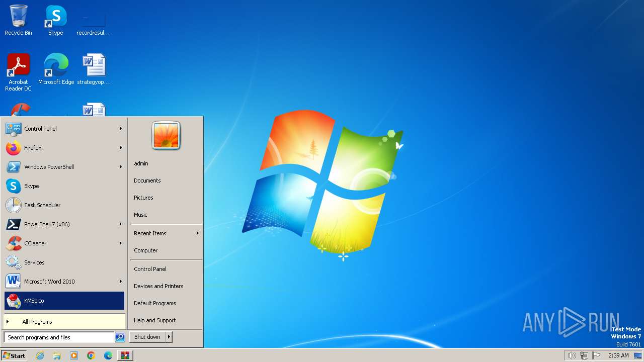Screen dimensions: 644x362
Task: Click the Show desktop button by the clock
Action: (x=638, y=355)
